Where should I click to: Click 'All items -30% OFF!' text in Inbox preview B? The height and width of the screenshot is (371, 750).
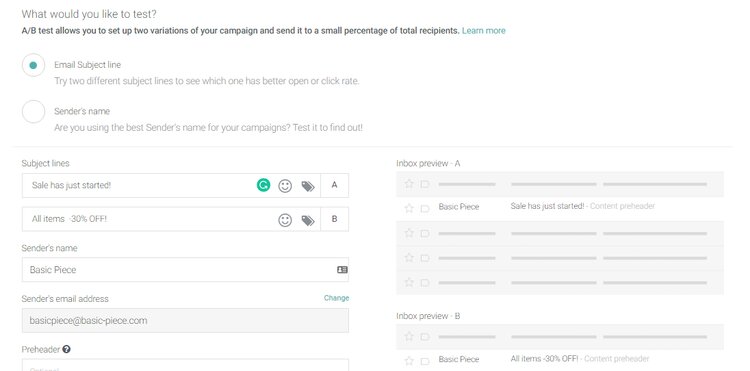point(544,359)
